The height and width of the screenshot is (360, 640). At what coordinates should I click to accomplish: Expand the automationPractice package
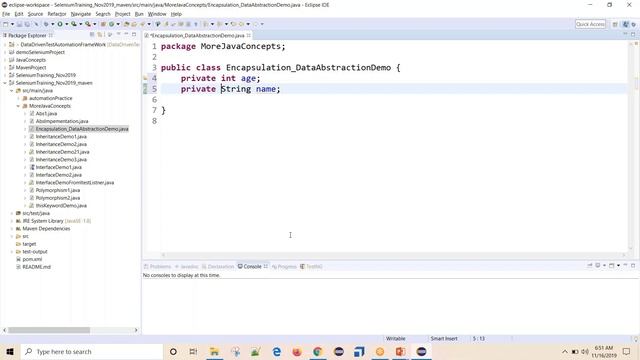pos(18,98)
